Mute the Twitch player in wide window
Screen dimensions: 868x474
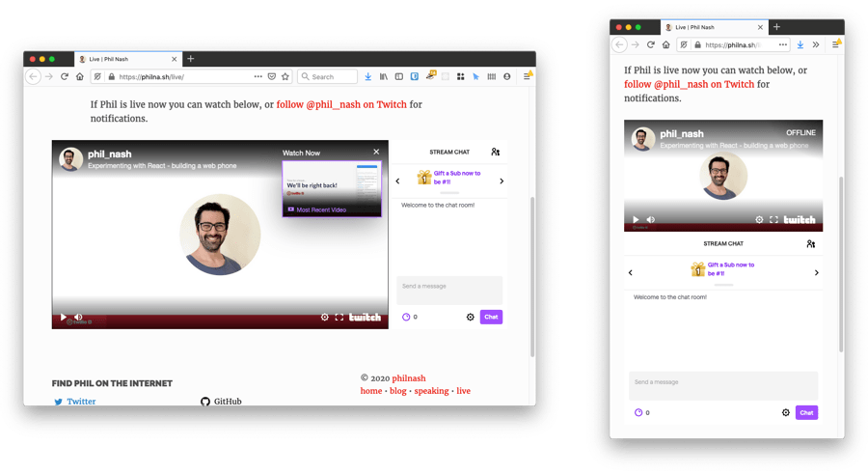pos(78,317)
